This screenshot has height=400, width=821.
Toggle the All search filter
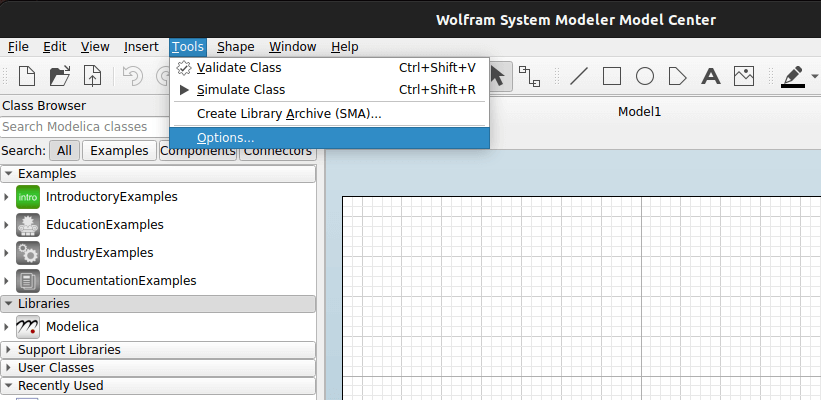pos(64,151)
